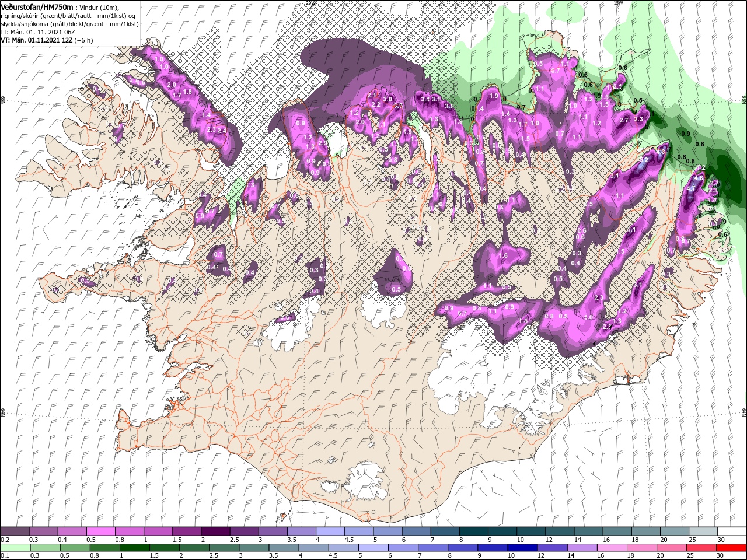The height and width of the screenshot is (560, 747).
Task: Select the lower-row deep blue swatch labeled 10
Action: [522, 548]
